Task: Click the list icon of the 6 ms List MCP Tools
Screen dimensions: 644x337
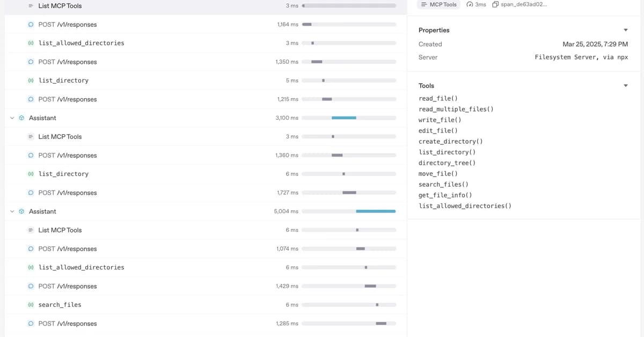Action: click(x=31, y=230)
